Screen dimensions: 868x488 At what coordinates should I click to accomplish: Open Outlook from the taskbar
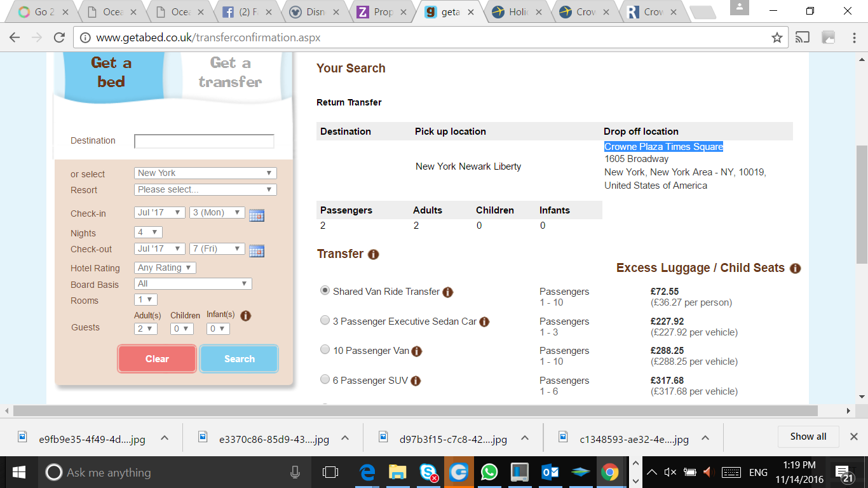click(550, 472)
